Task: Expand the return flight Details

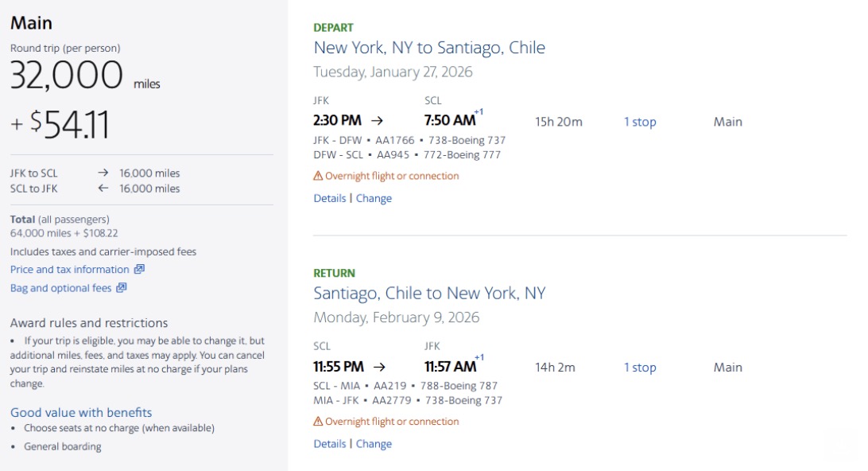Action: pyautogui.click(x=329, y=443)
